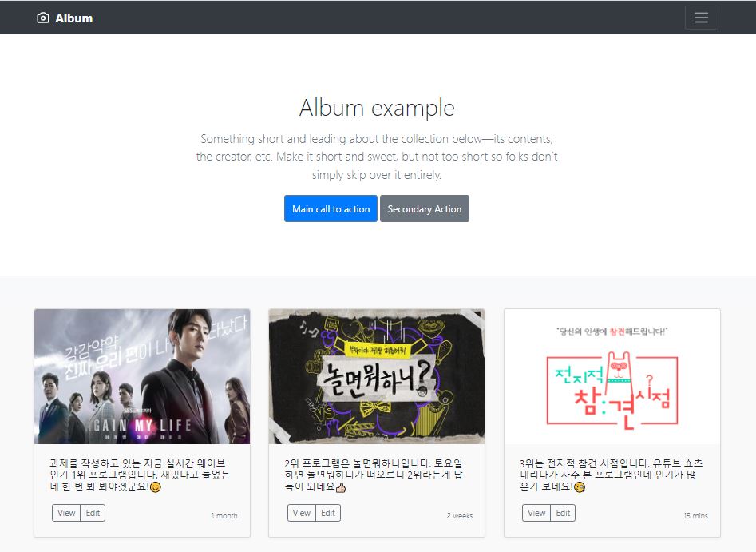Click the Secondary Action button
The height and width of the screenshot is (552, 756).
pos(424,209)
